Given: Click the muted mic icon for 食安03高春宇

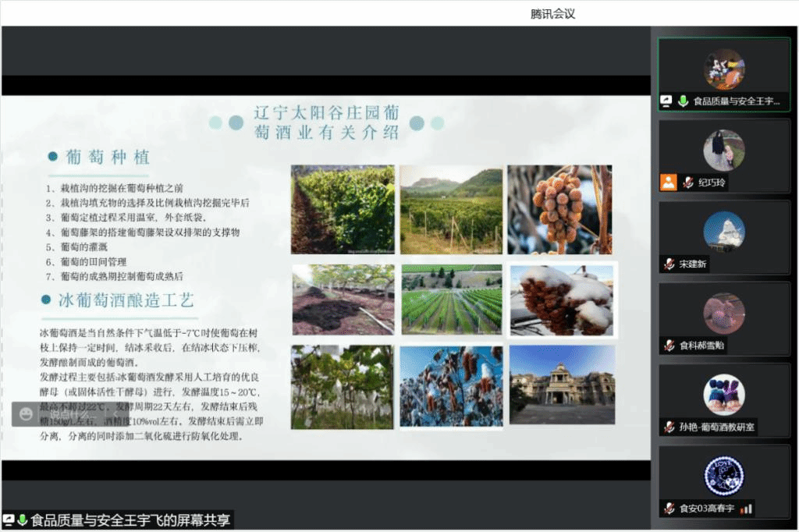Looking at the screenshot, I should pos(669,509).
